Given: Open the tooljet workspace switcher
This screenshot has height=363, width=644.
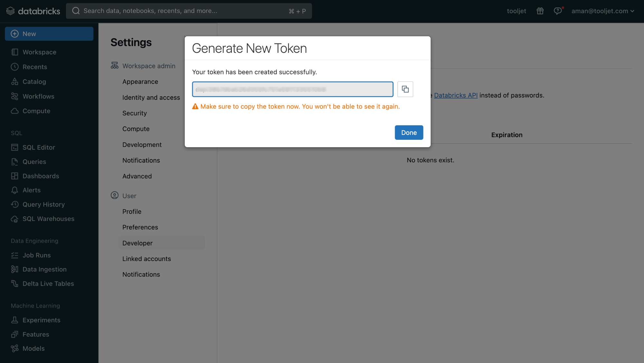Looking at the screenshot, I should click(516, 11).
